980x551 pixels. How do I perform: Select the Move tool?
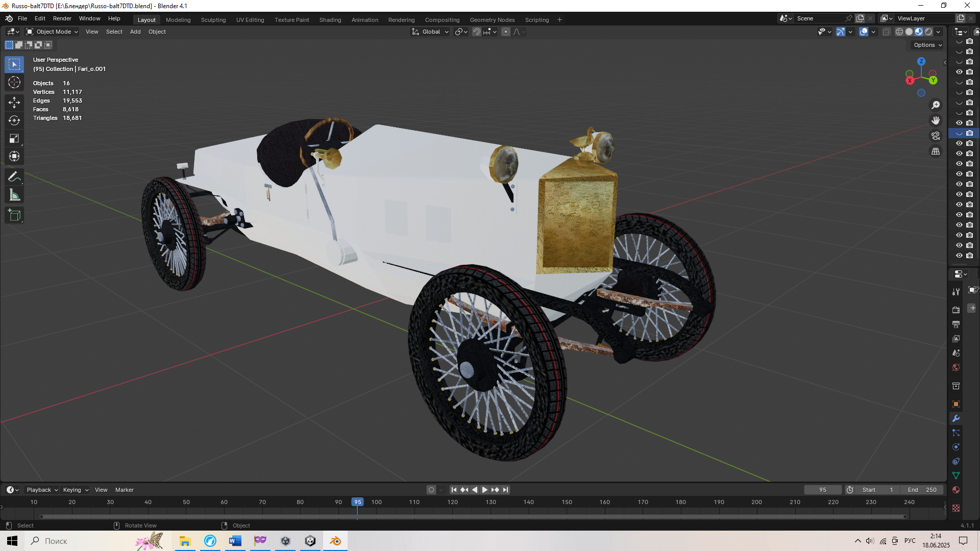click(x=14, y=103)
